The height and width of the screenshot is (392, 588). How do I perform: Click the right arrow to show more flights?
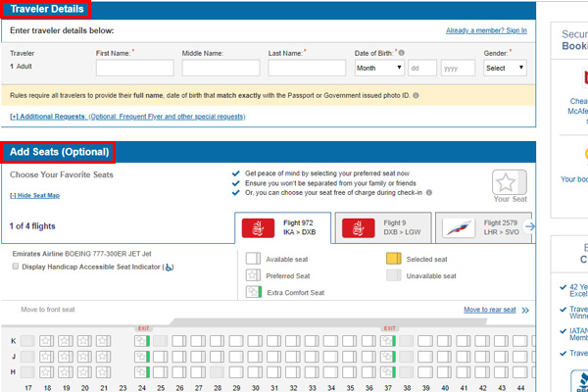coord(530,226)
